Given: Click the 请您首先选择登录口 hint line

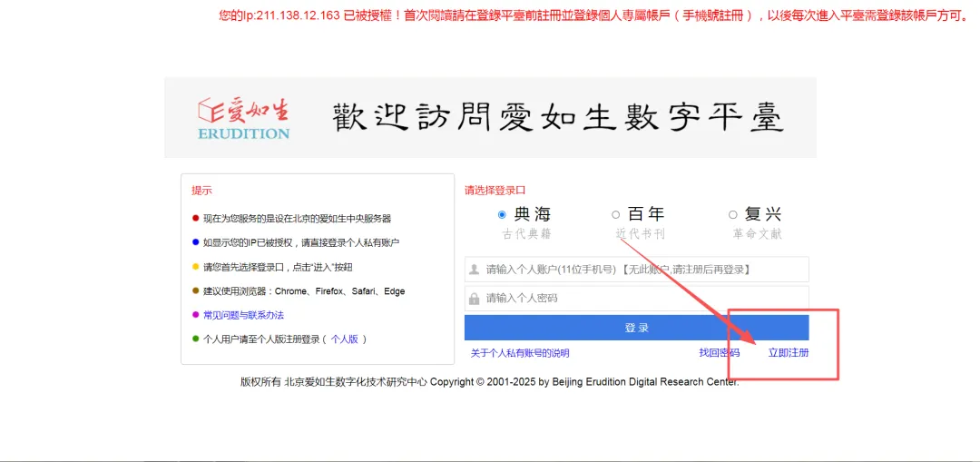Looking at the screenshot, I should coord(278,267).
